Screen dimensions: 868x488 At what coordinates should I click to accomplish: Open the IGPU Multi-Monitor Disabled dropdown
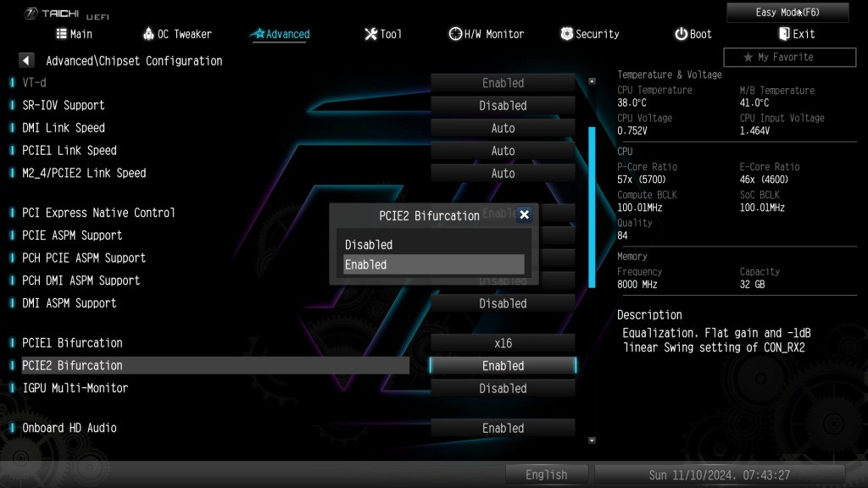tap(503, 388)
